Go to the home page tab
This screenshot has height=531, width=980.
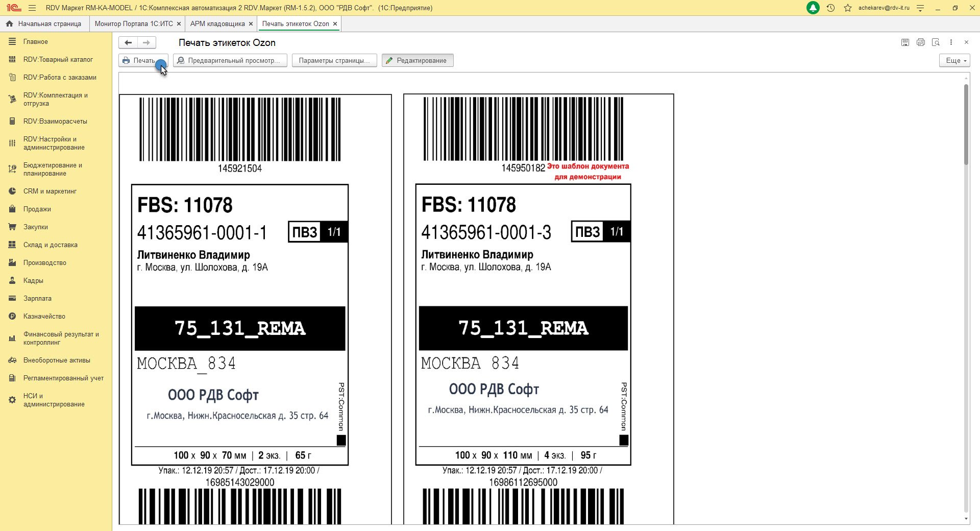click(44, 24)
